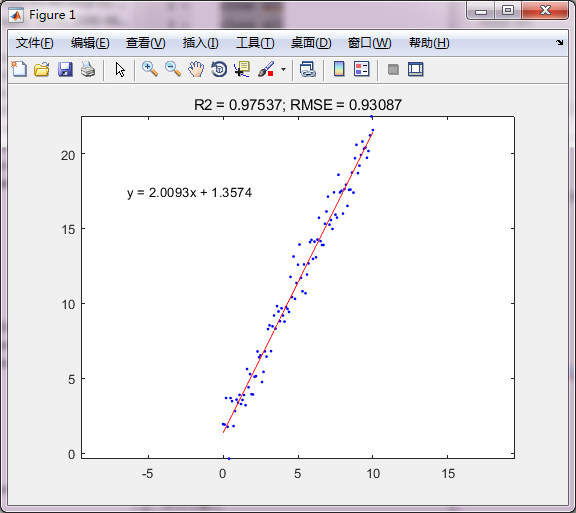Screen dimensions: 576x513
Task: Insert a legend using the toolbar icon
Action: click(x=362, y=69)
